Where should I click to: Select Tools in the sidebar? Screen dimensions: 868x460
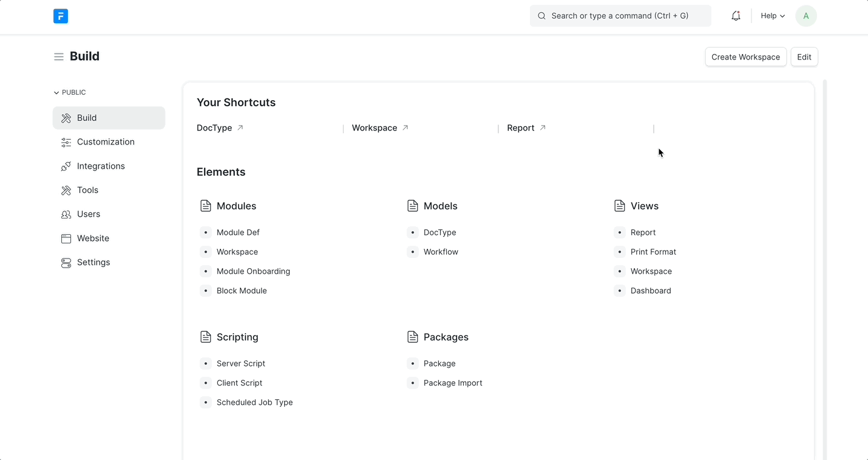87,190
